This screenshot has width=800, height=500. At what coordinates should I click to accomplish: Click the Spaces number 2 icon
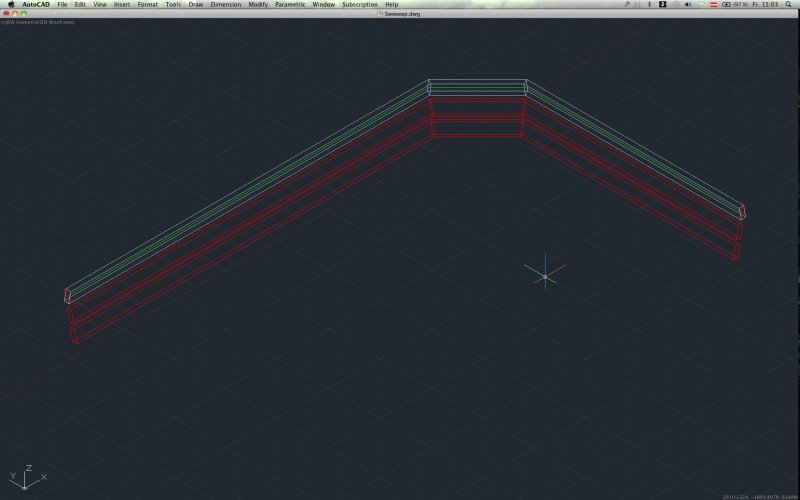[662, 4]
